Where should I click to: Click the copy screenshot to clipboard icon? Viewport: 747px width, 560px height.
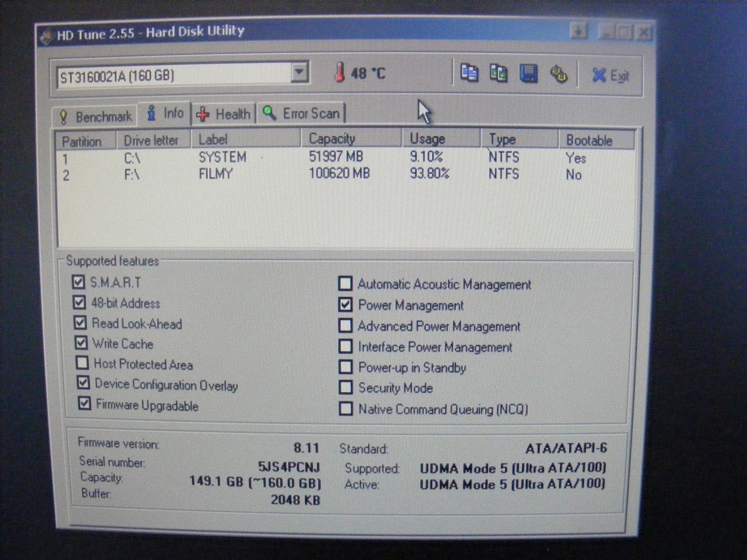(498, 73)
